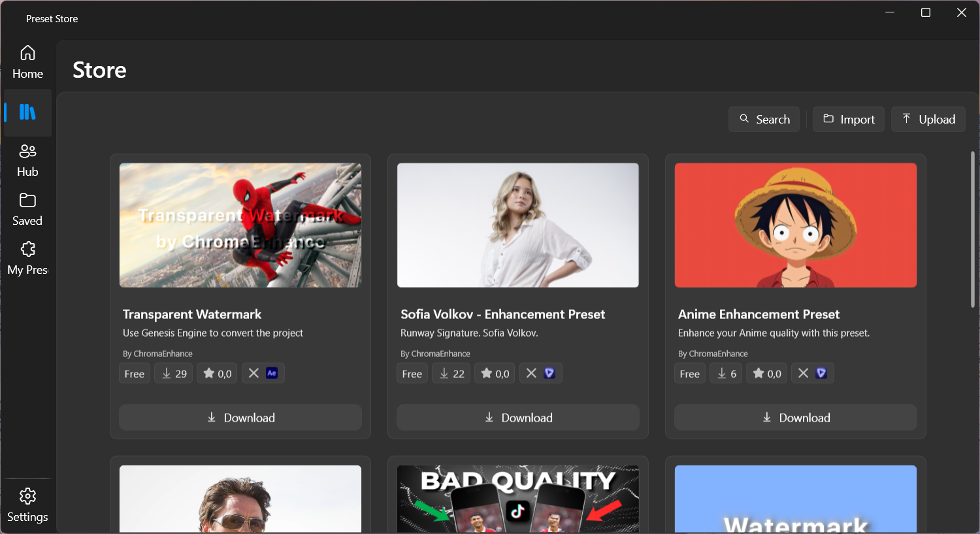This screenshot has height=534, width=980.
Task: Download the Sofia Volkov Enhancement Preset
Action: 518,418
